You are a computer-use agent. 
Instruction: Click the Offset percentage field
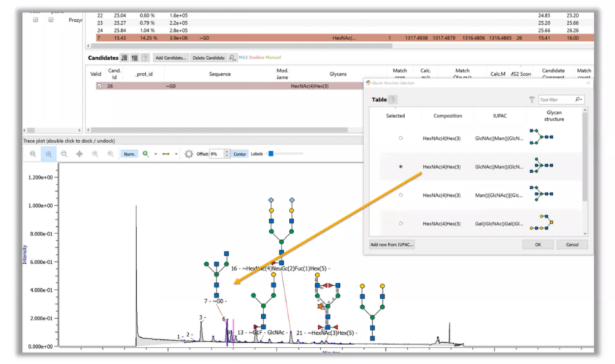[x=217, y=154]
